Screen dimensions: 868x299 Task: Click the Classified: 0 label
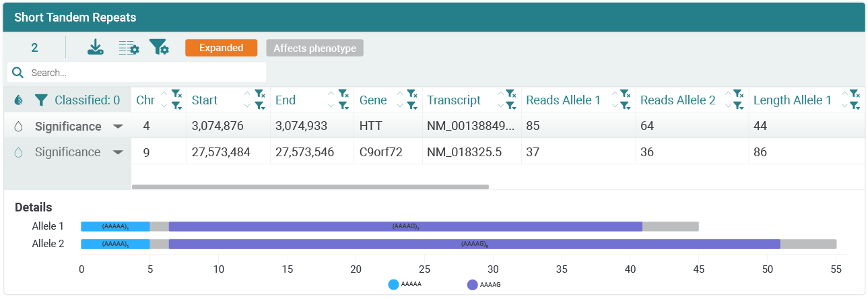[87, 100]
